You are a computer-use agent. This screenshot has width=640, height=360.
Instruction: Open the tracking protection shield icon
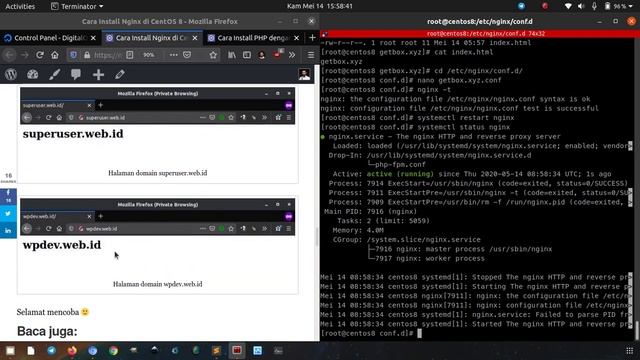[x=73, y=55]
